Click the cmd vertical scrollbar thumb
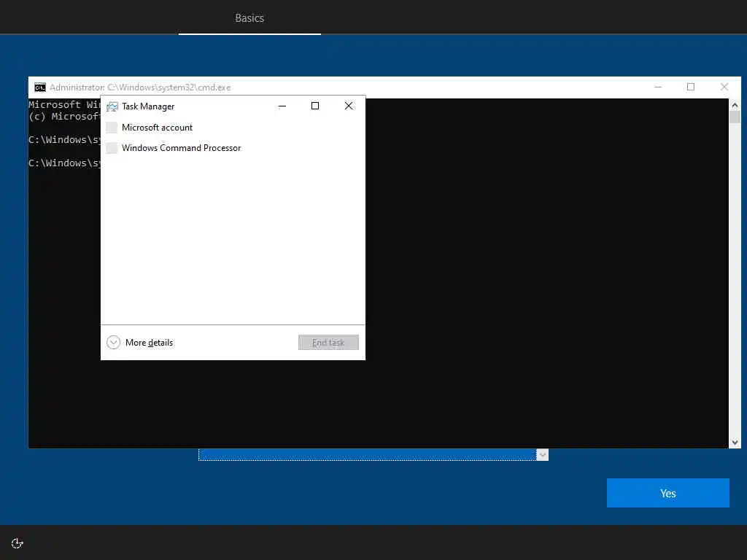 (x=735, y=117)
